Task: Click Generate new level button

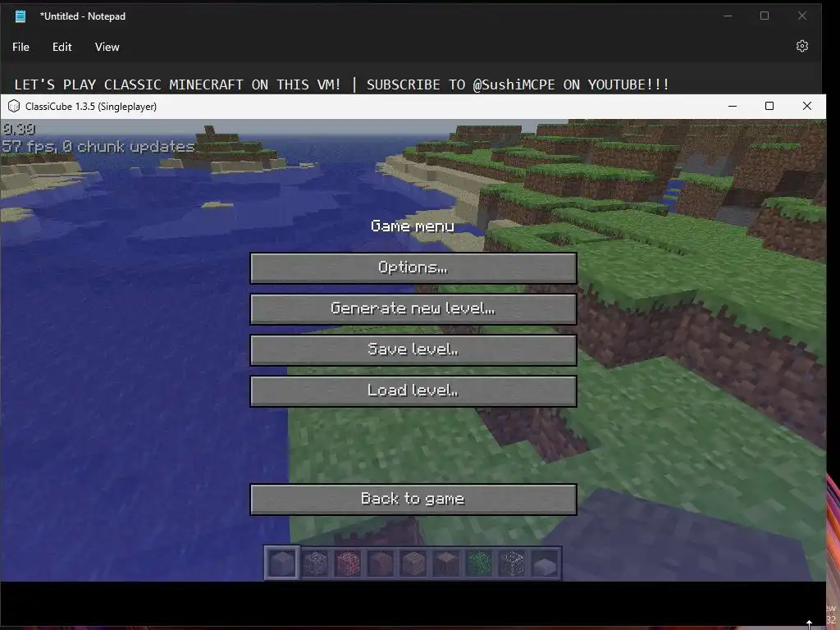Action: pyautogui.click(x=413, y=308)
